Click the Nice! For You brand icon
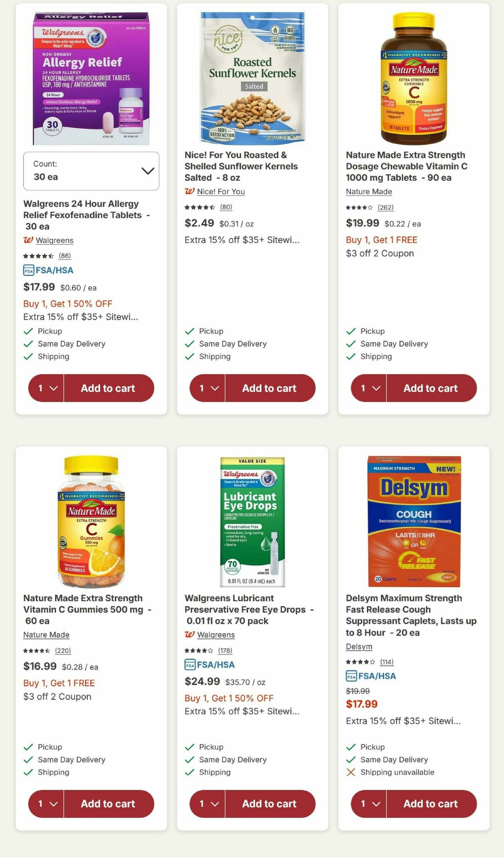 click(190, 192)
